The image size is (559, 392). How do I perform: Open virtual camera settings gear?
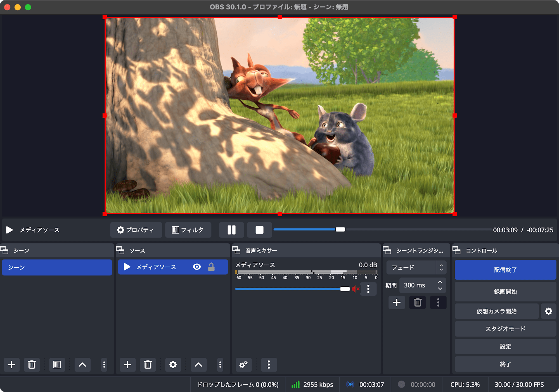tap(548, 311)
